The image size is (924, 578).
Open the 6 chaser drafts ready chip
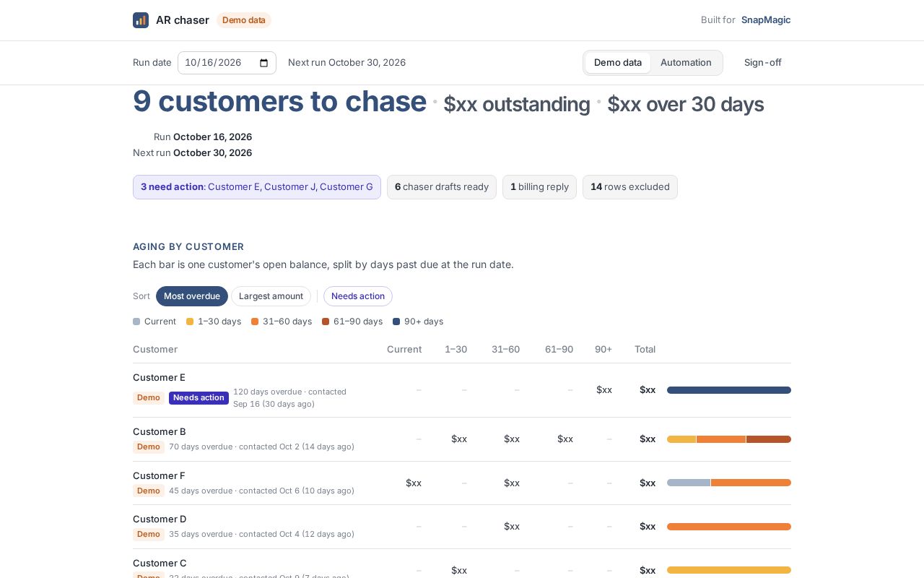pyautogui.click(x=442, y=187)
